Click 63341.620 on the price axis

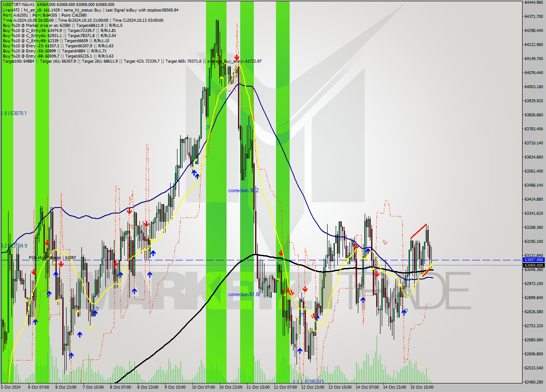(534, 213)
